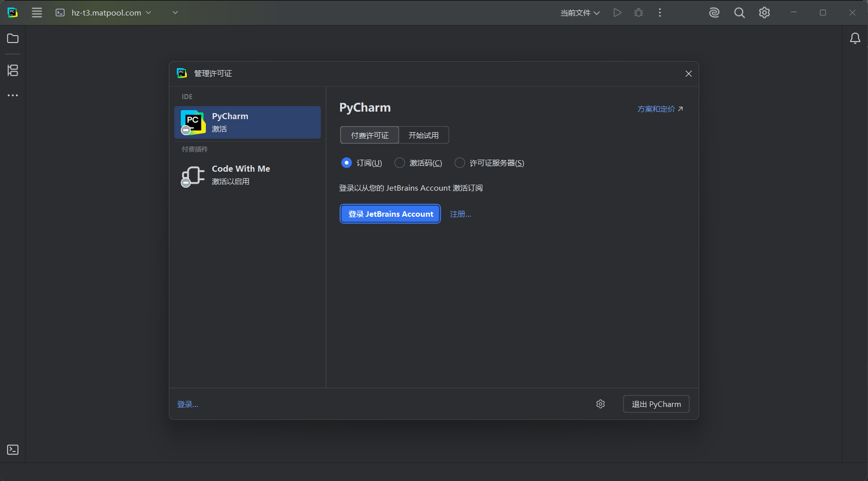The height and width of the screenshot is (481, 868).
Task: Maximize the PyCharm window
Action: [823, 13]
